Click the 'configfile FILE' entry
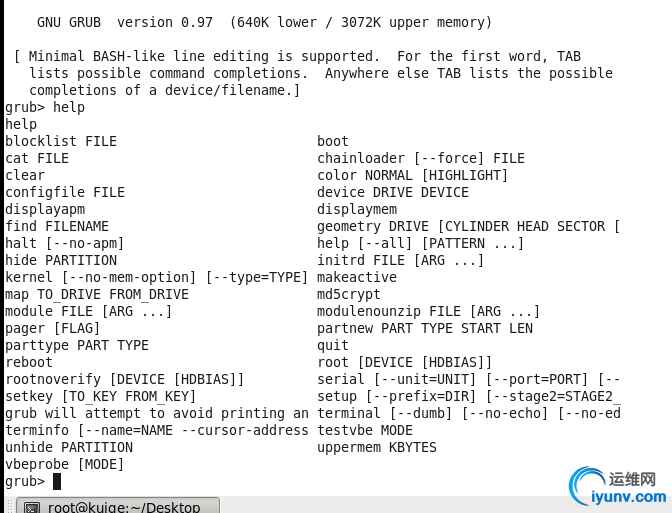This screenshot has width=672, height=513. [x=65, y=192]
